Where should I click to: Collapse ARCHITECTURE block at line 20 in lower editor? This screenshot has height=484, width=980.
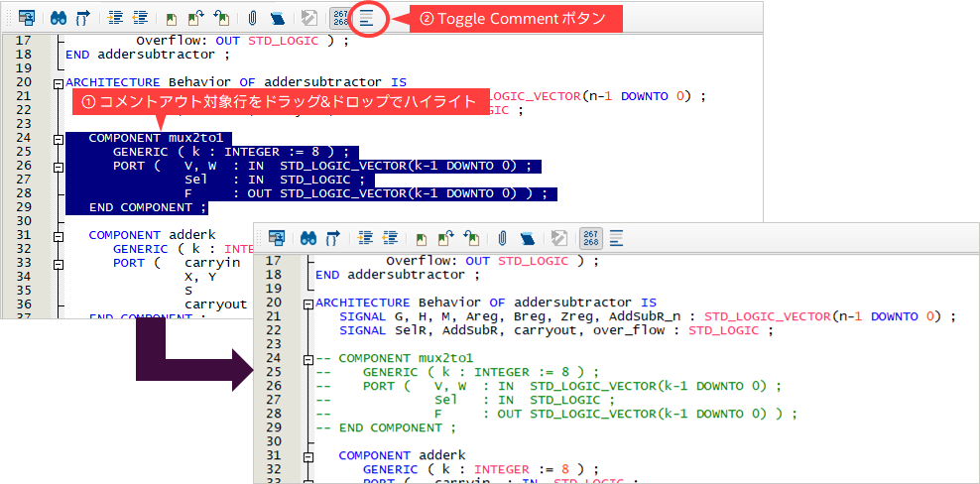[308, 303]
